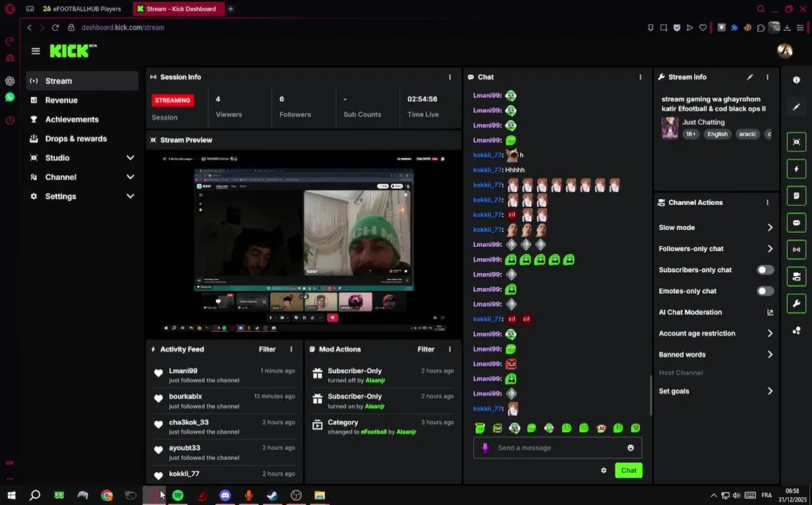Open Chrome from the taskbar
Screen dimensions: 812x505
107,495
